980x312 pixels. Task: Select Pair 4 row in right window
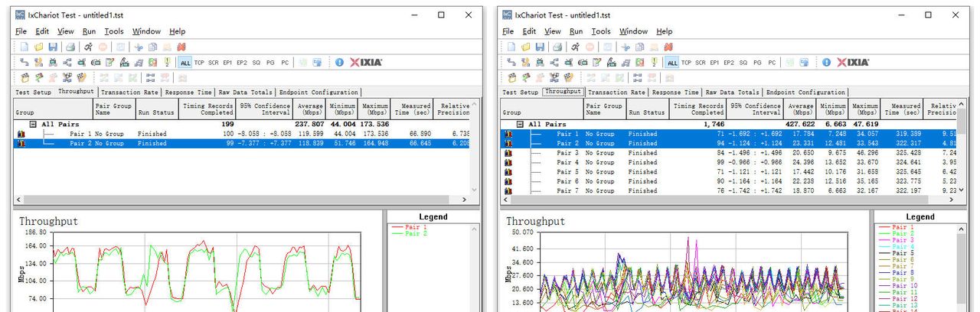tap(729, 162)
